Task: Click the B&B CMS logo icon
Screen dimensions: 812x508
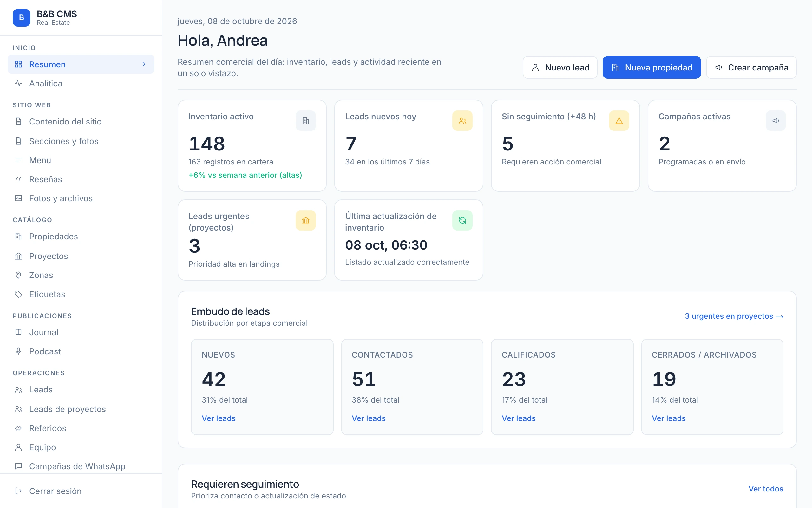Action: point(22,17)
